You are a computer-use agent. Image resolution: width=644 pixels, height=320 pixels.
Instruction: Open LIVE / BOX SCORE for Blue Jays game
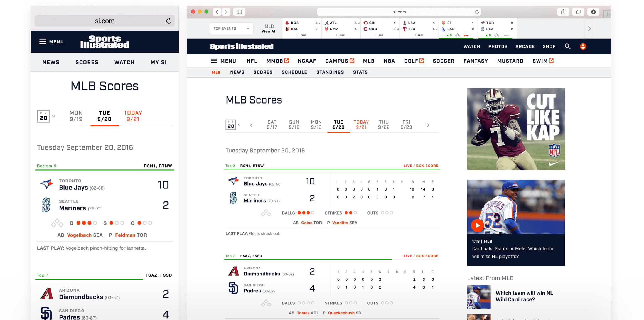421,166
